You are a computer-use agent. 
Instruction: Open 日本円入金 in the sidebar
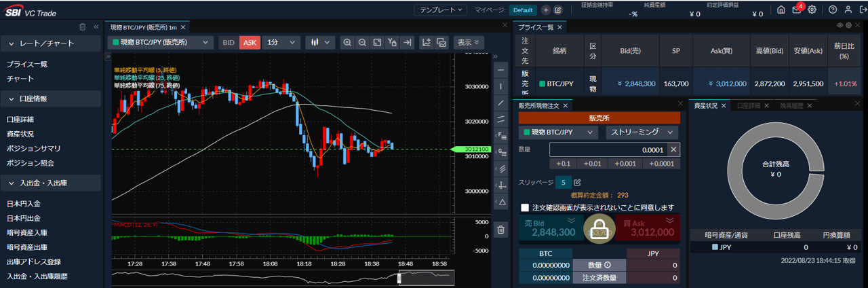click(x=24, y=204)
